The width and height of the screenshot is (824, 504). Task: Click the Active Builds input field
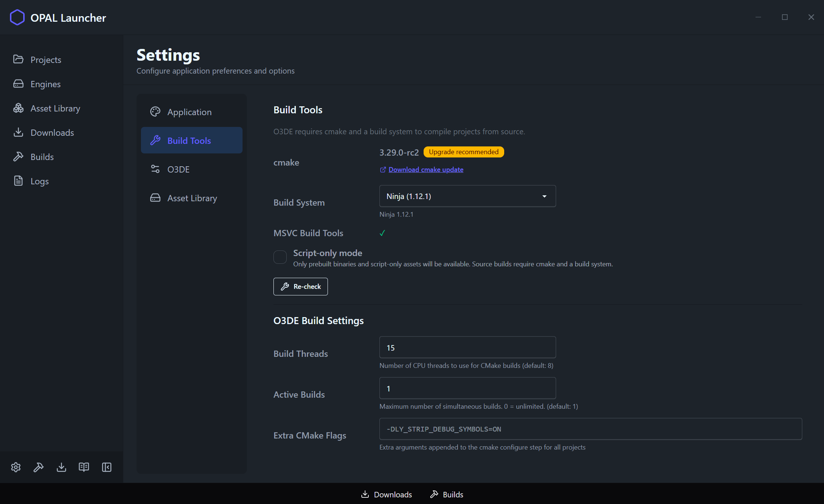click(467, 388)
